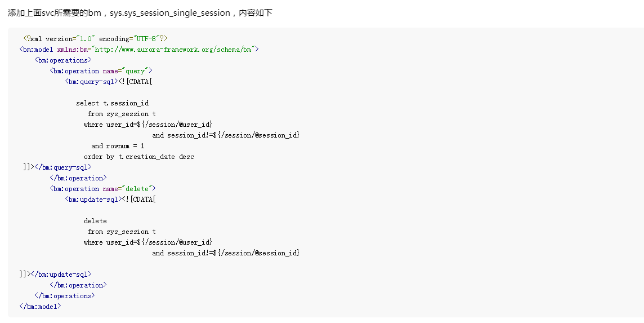The height and width of the screenshot is (323, 644).
Task: Click the closing bm:operations tag
Action: point(65,296)
